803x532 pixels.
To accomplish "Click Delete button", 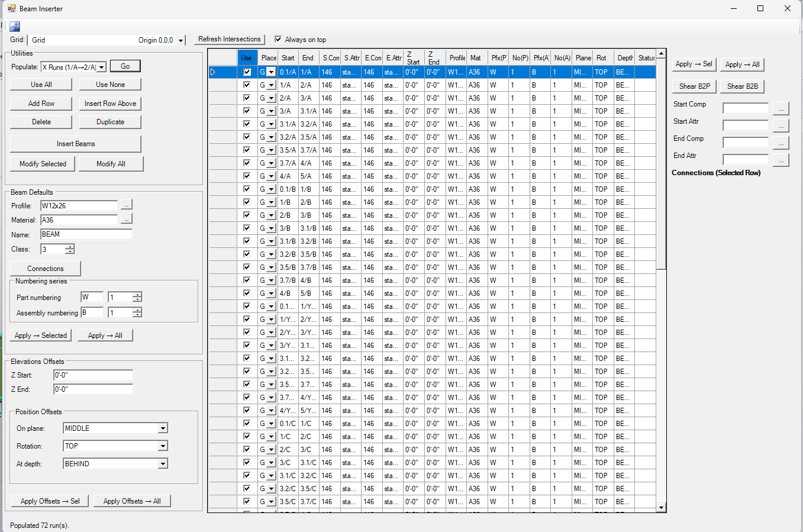I will 41,122.
